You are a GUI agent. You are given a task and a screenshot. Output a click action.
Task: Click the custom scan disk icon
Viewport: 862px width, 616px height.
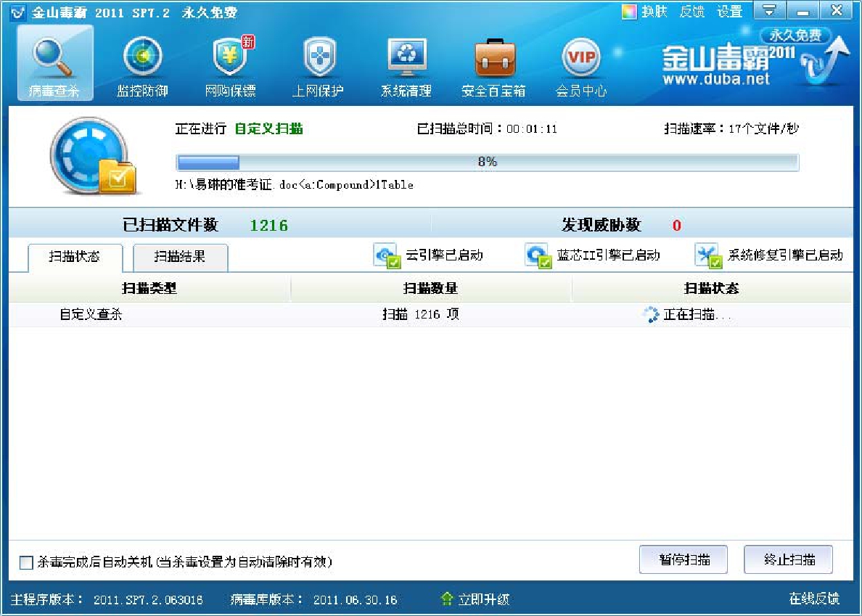point(93,156)
